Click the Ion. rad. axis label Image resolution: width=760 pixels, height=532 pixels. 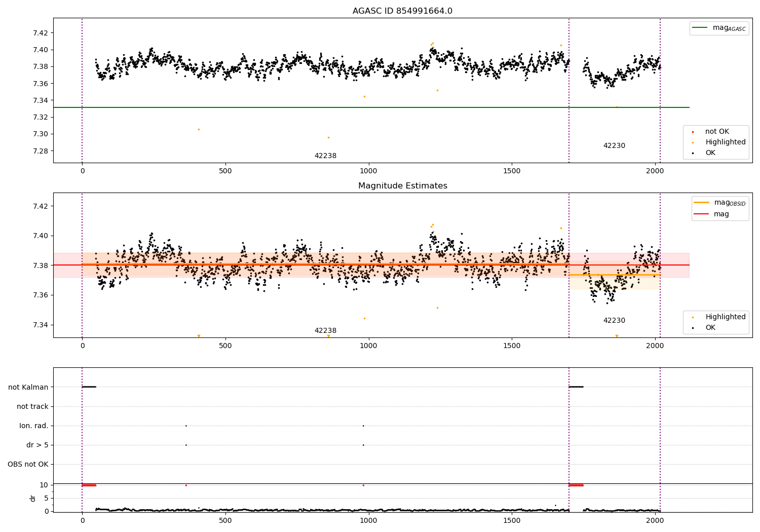pyautogui.click(x=34, y=426)
